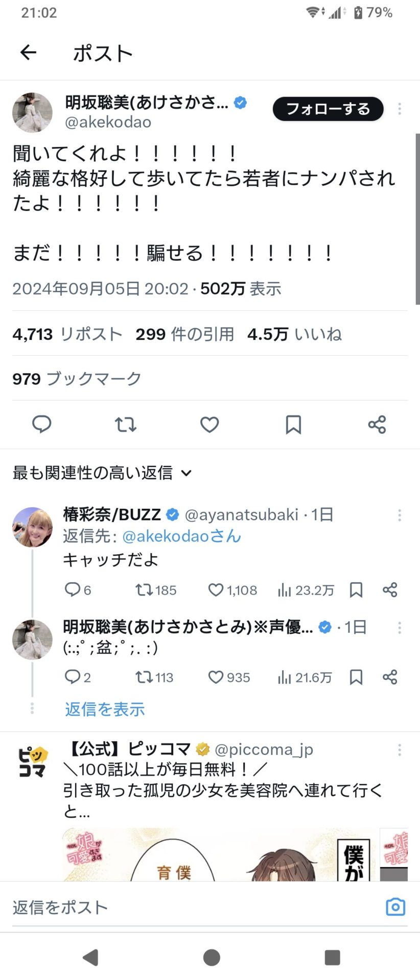
Task: View analytics icon on 椿彩奈 reply
Action: tap(284, 590)
